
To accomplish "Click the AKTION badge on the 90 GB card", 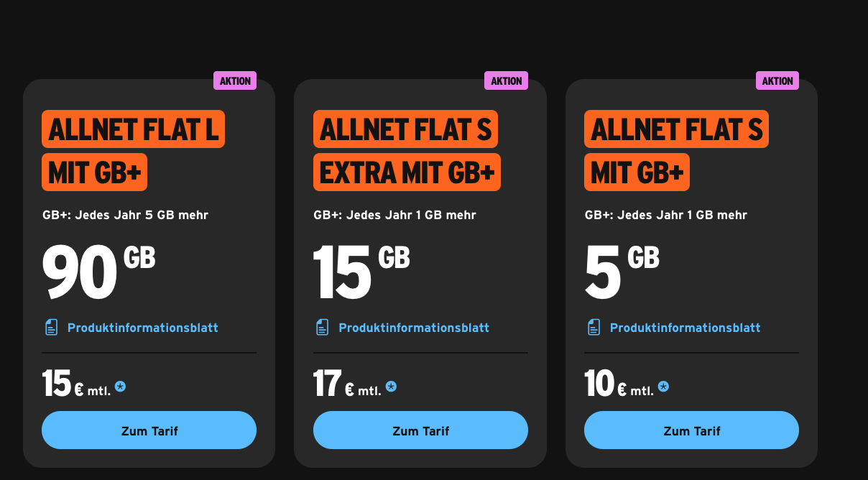I will pyautogui.click(x=235, y=81).
